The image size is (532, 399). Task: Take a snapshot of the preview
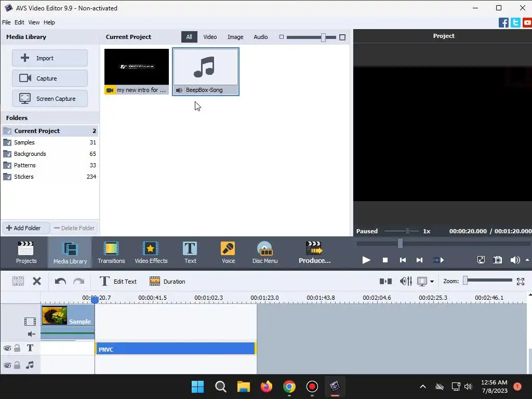[x=497, y=260]
